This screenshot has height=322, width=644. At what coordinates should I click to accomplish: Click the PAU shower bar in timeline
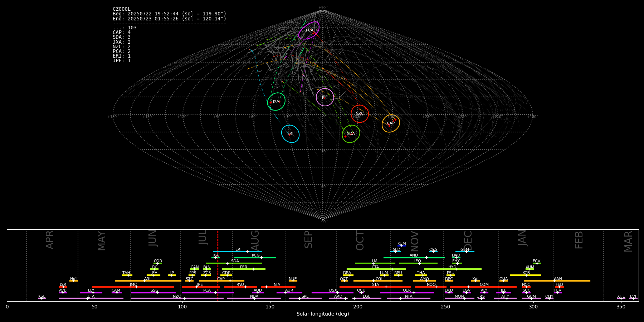click(240, 287)
